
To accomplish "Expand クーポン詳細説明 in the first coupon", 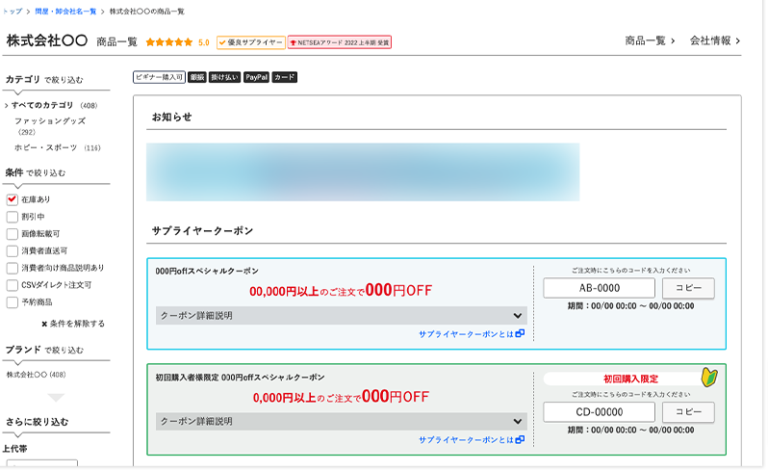I will point(342,315).
